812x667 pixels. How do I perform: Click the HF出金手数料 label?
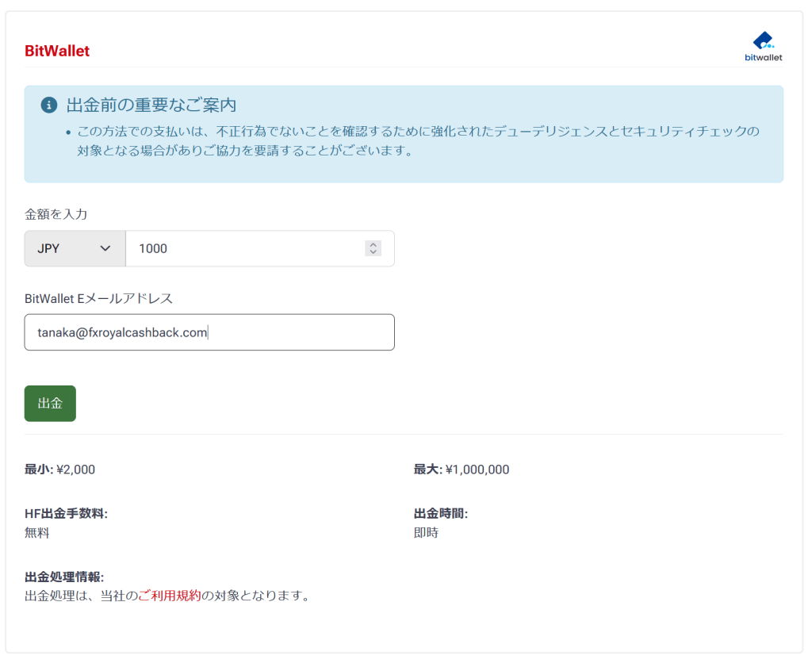pos(66,513)
